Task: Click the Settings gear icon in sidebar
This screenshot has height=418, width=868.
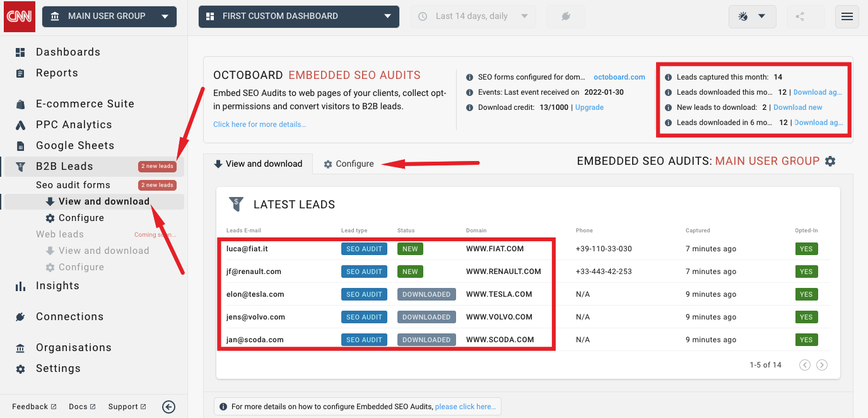Action: coord(20,369)
